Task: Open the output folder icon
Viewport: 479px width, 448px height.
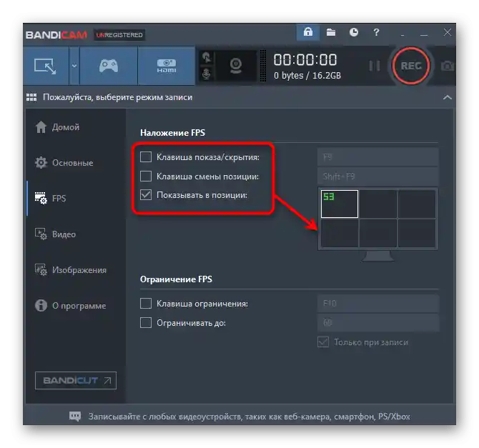Action: 331,32
